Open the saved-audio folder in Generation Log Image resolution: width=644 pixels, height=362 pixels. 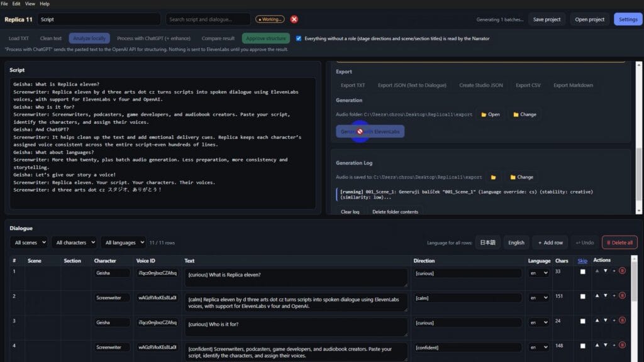click(493, 177)
